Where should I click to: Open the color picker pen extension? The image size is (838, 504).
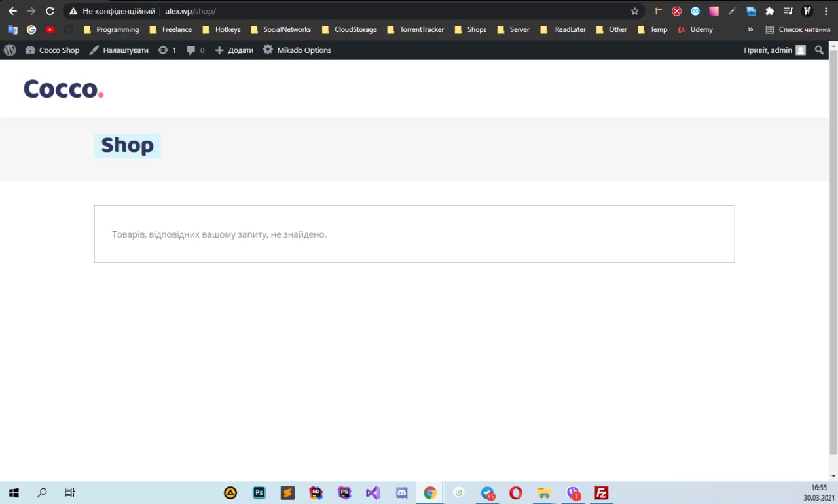[733, 11]
